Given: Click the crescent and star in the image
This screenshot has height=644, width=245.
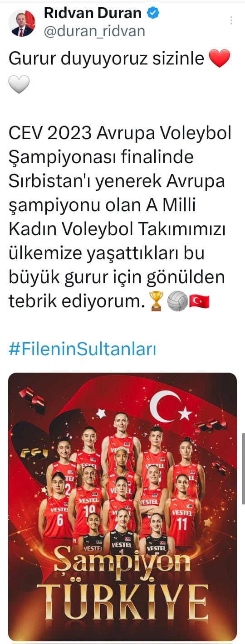Looking at the screenshot, I should coord(171,407).
